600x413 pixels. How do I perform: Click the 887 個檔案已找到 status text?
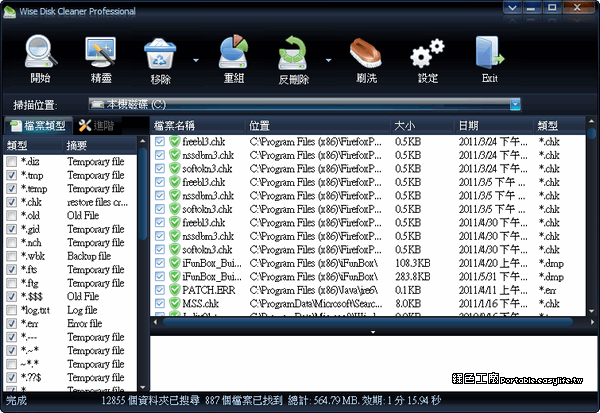(244, 400)
